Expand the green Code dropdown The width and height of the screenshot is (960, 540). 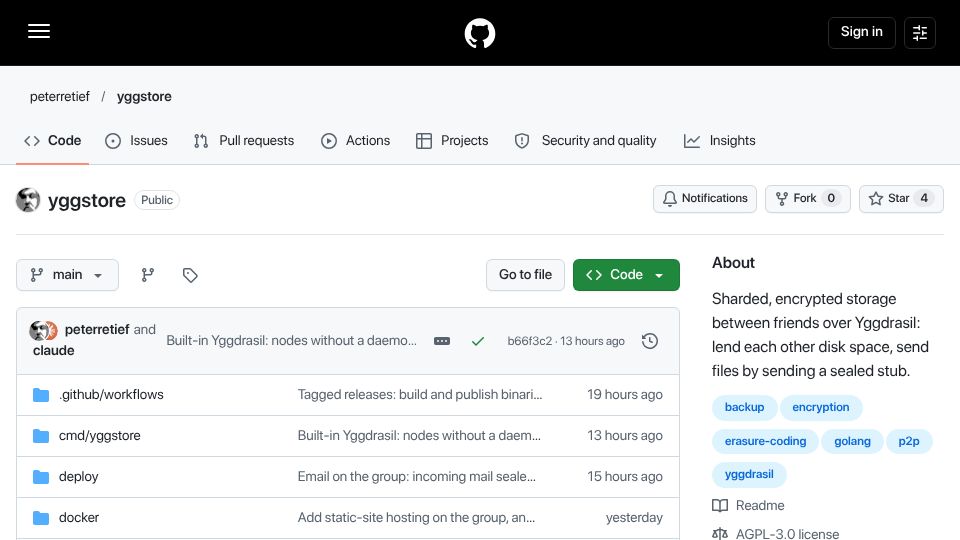[626, 275]
